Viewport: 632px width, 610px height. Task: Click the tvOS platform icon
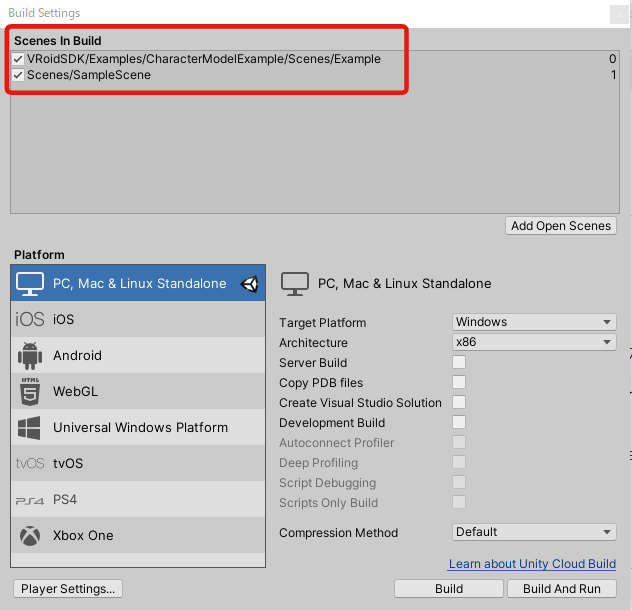[x=30, y=463]
